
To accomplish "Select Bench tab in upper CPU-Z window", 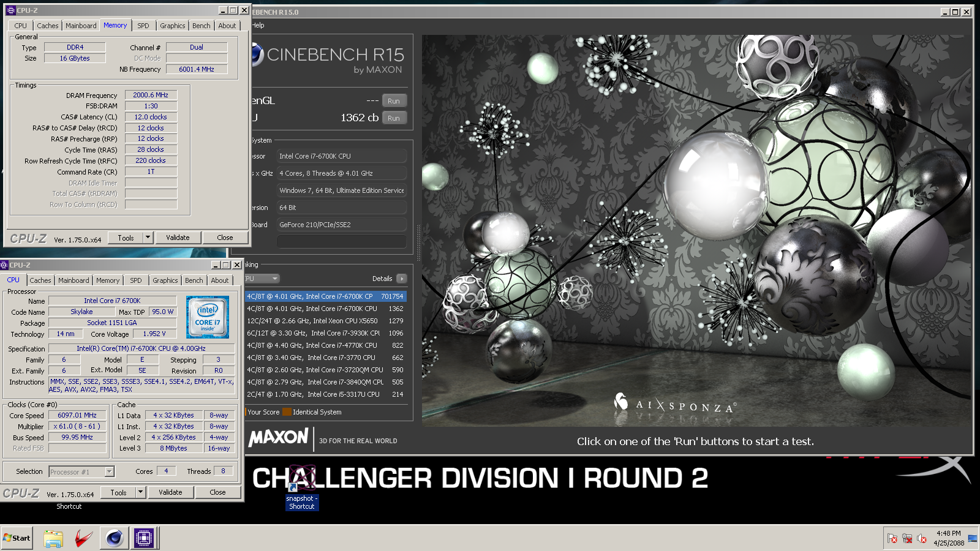I will [x=201, y=26].
